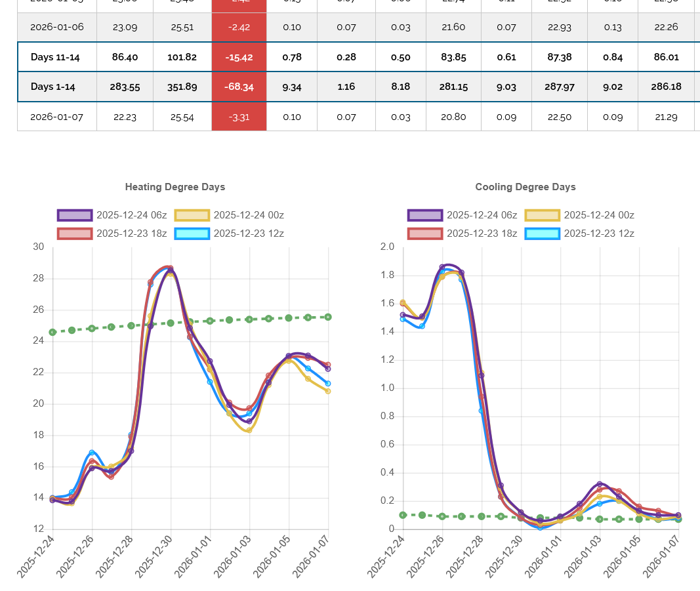Click the 351.89 value in Days 1-14 row
Image resolution: width=700 pixels, height=591 pixels.
(182, 87)
